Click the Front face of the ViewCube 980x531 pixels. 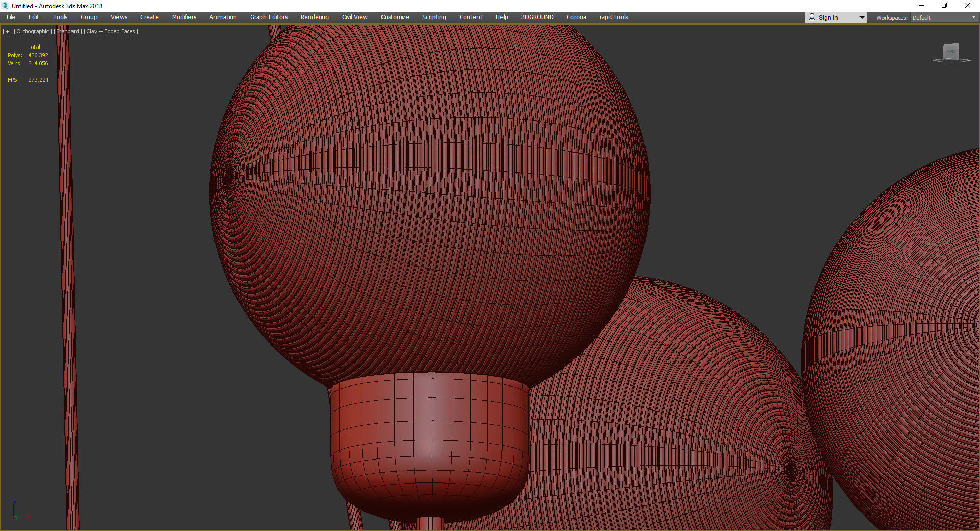click(x=950, y=51)
